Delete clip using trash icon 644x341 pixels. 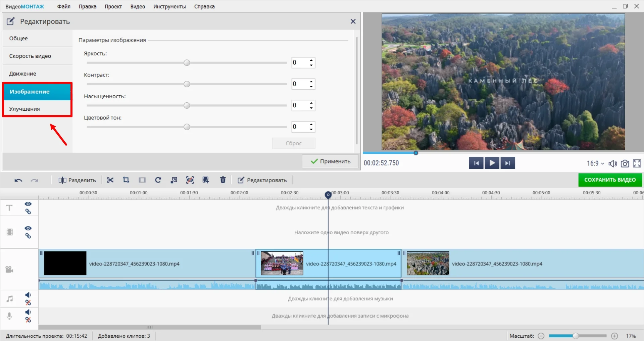(x=223, y=180)
